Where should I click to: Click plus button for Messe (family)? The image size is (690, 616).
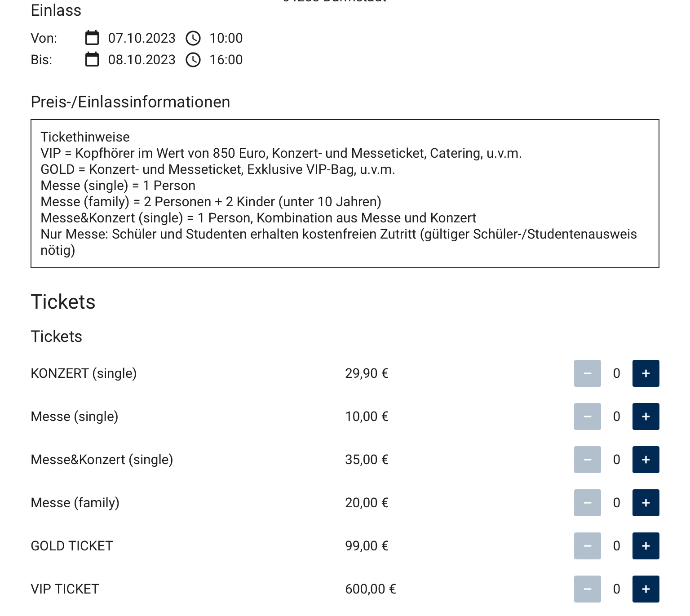646,503
